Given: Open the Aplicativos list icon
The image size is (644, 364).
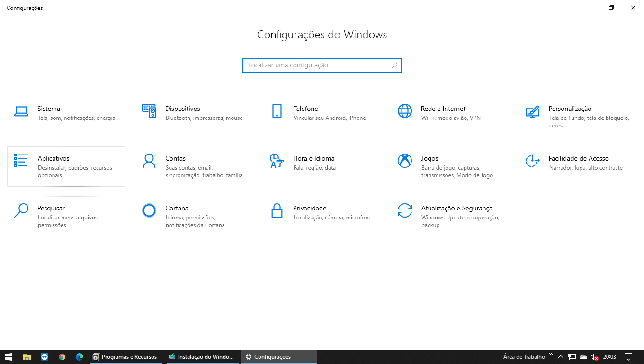Looking at the screenshot, I should (21, 161).
